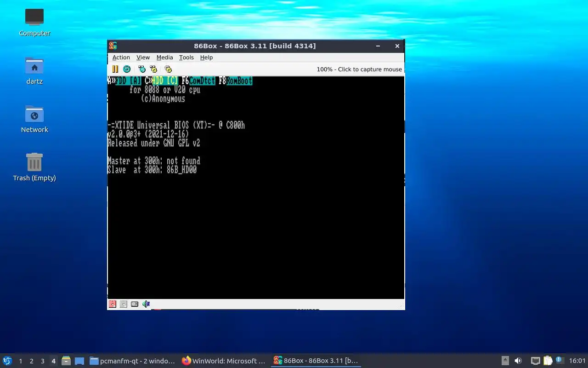Click the 'ComDtct' F6 option on emulated screen
This screenshot has height=368, width=588.
202,81
